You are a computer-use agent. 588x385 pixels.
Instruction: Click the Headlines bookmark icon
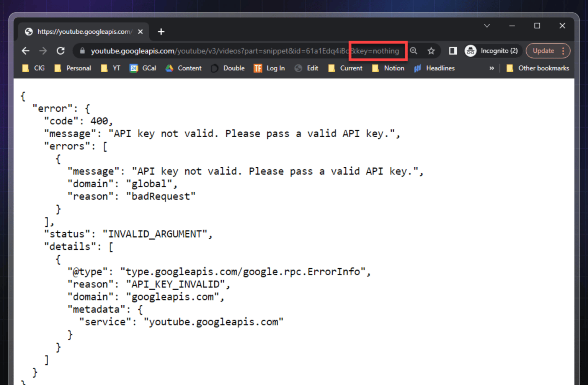[417, 68]
